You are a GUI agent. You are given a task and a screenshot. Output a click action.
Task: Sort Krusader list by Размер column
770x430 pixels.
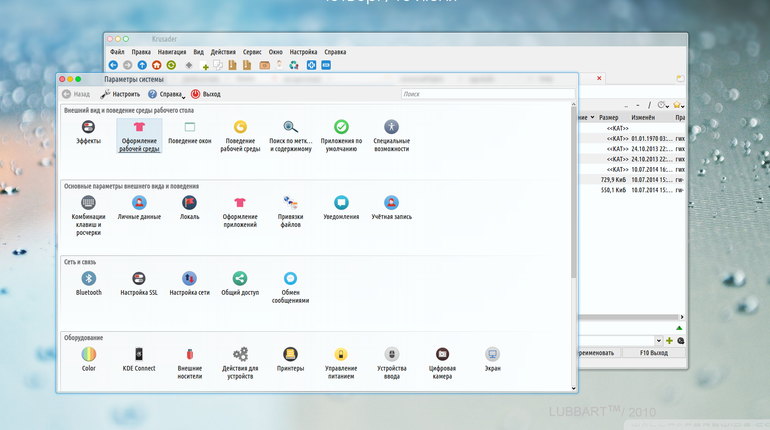(609, 117)
